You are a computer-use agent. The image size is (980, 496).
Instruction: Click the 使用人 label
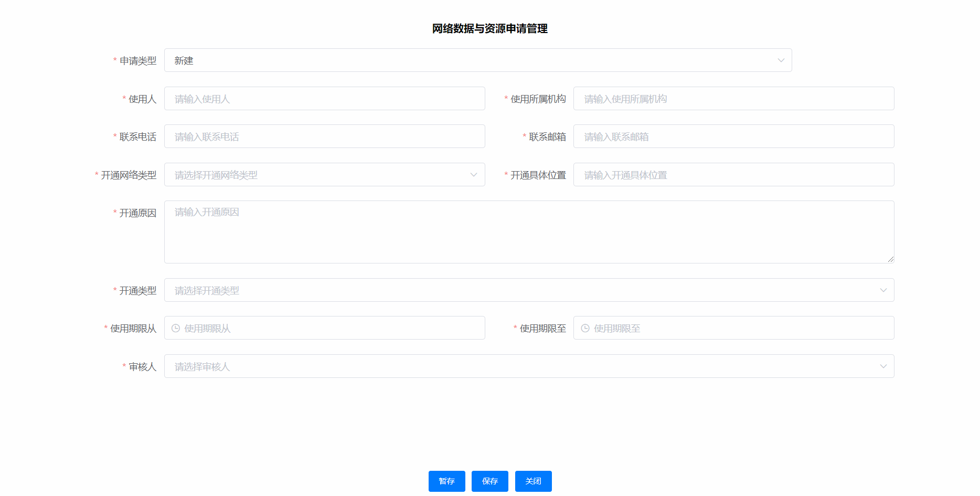click(x=143, y=99)
